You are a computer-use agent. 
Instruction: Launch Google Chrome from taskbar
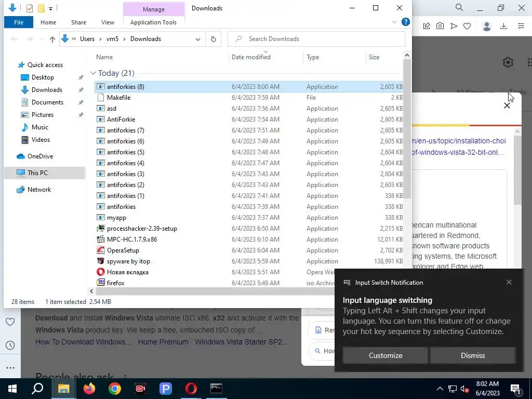(115, 389)
